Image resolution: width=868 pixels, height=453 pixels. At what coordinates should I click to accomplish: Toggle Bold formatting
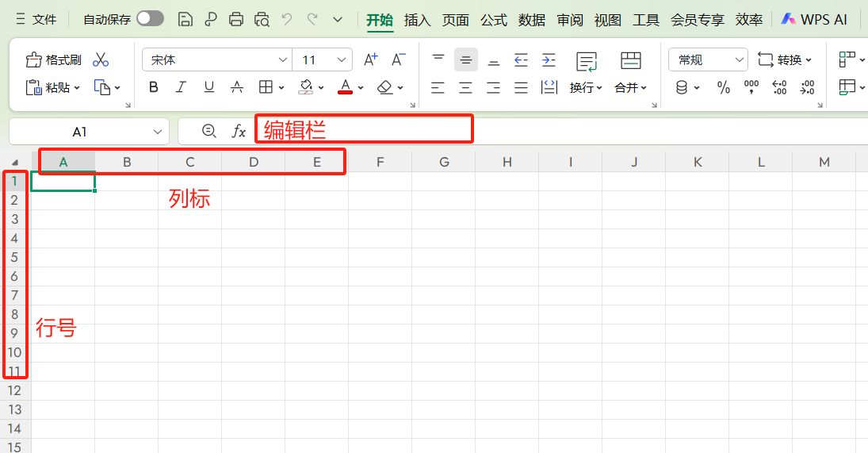coord(154,87)
